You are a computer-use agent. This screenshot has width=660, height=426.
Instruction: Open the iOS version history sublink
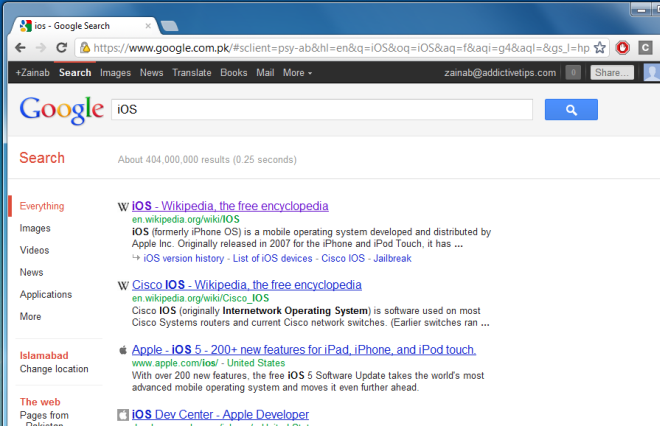[x=184, y=258]
